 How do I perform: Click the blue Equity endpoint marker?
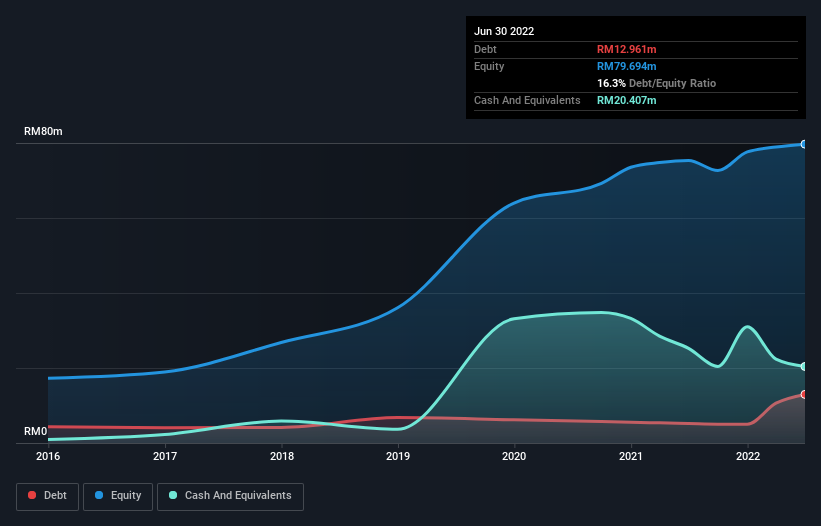point(804,144)
